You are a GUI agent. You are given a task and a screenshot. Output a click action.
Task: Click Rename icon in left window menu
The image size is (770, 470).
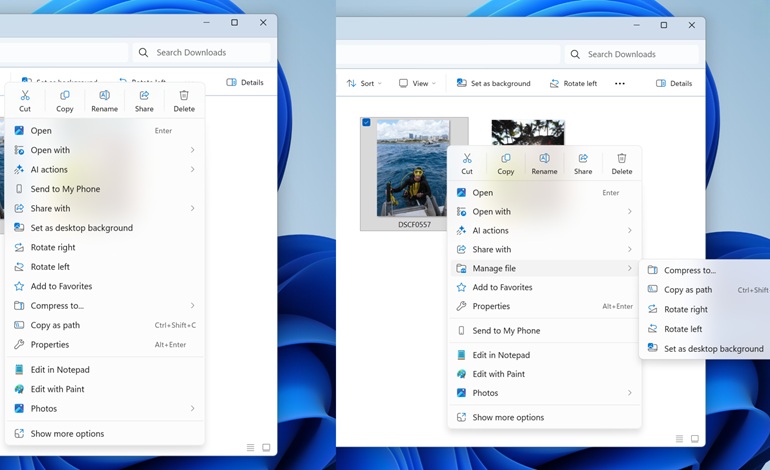(x=104, y=95)
